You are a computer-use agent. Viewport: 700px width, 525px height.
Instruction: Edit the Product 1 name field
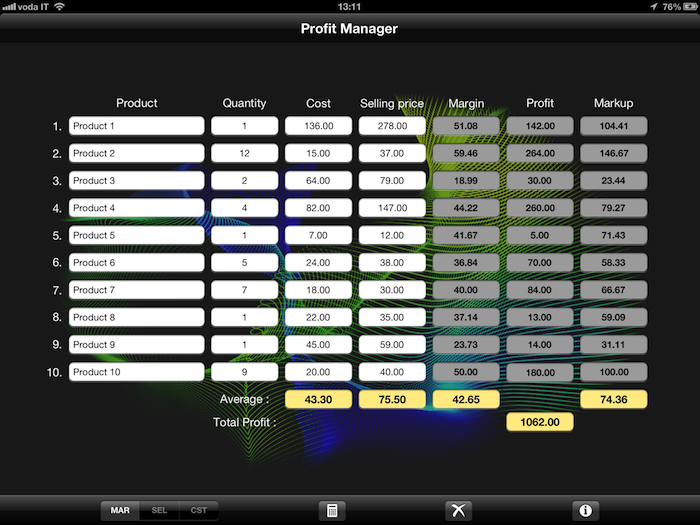pos(136,126)
